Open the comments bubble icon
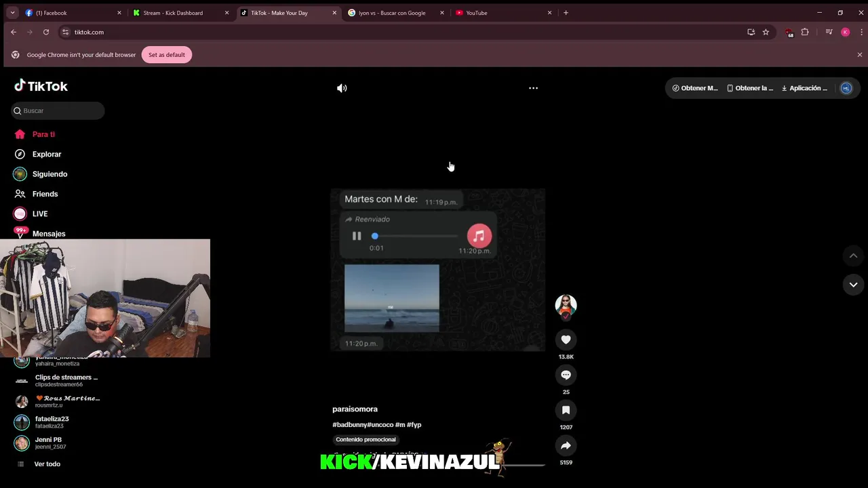868x488 pixels. [566, 375]
